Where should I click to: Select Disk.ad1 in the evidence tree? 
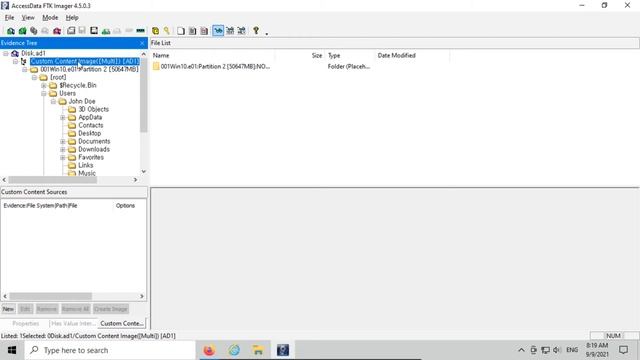(x=33, y=53)
